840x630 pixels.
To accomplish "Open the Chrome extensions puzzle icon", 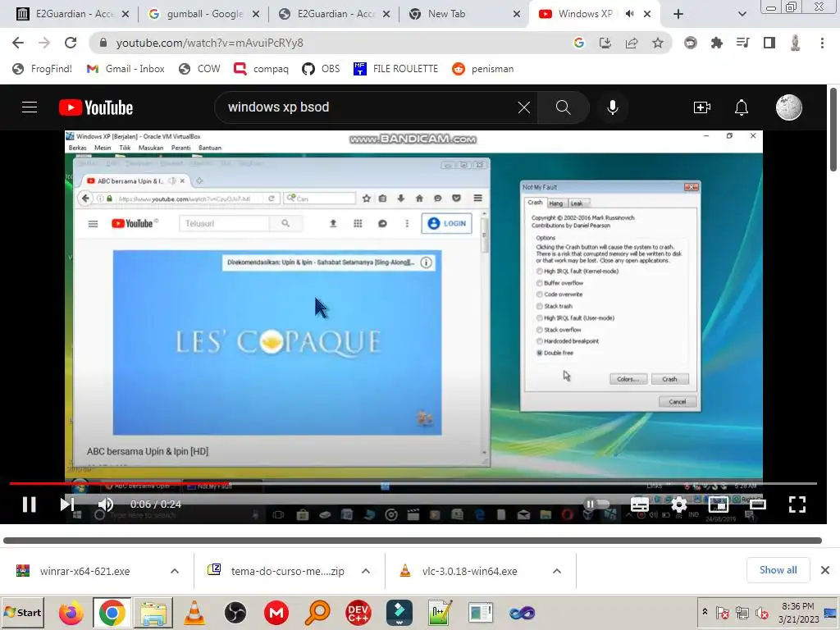I will 716,43.
